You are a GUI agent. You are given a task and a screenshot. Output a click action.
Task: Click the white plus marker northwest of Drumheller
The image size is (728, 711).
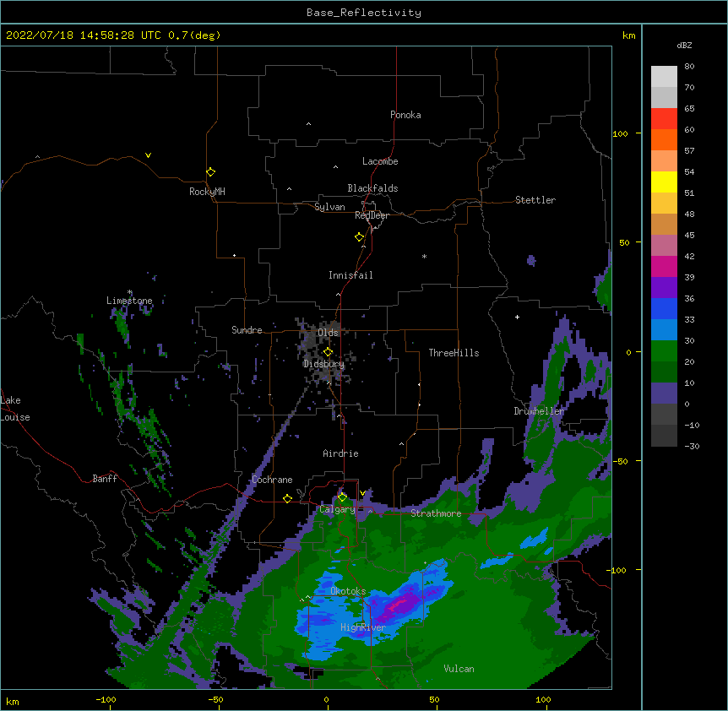point(517,317)
